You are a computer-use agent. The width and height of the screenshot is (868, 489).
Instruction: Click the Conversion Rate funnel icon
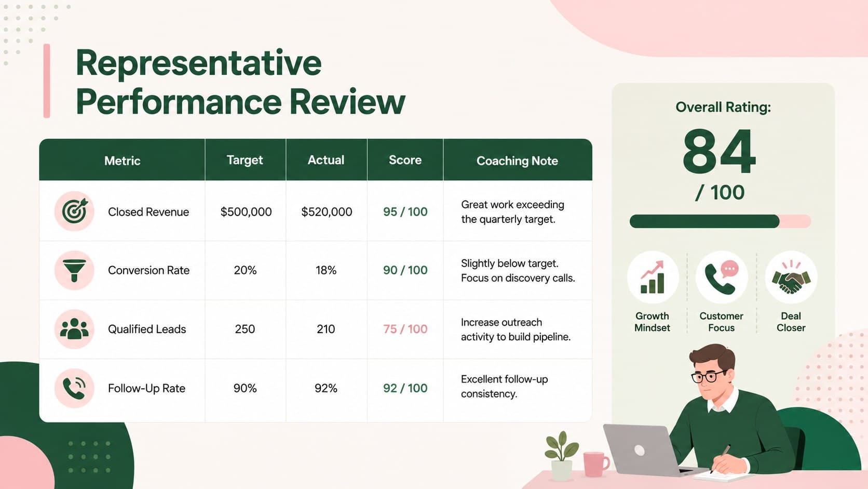tap(74, 270)
